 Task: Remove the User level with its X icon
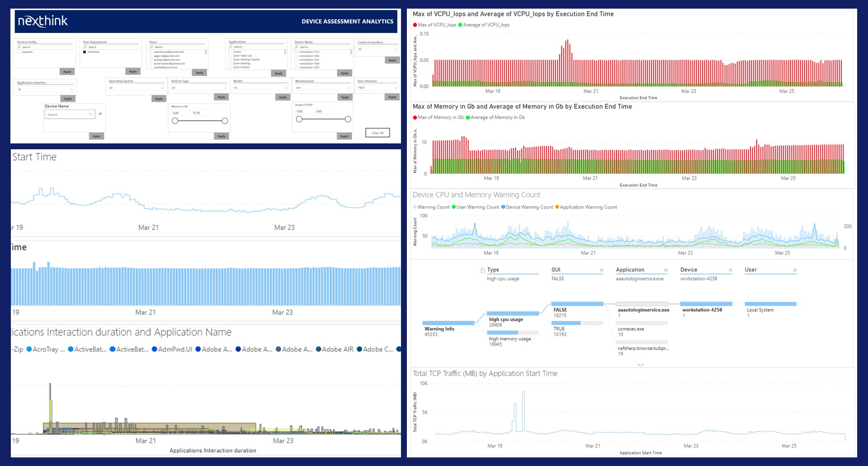click(x=795, y=271)
